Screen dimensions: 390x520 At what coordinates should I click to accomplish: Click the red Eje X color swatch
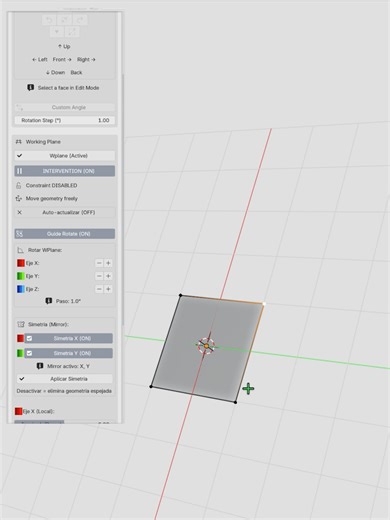point(21,263)
